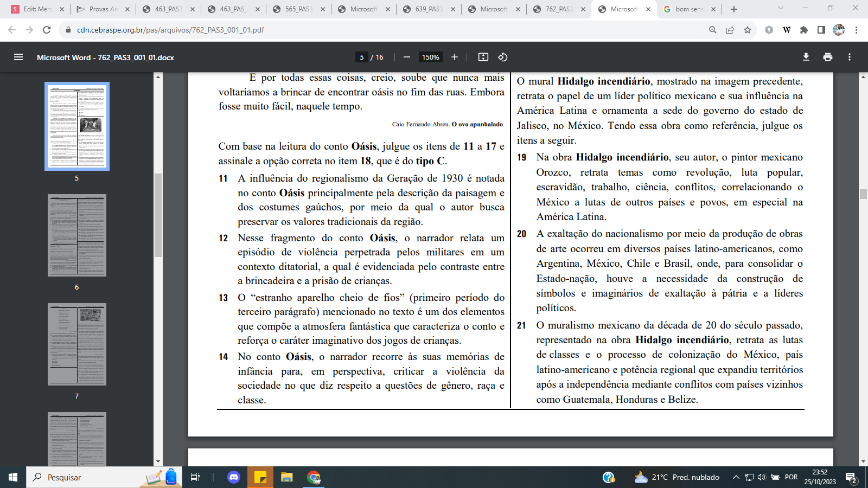Open the tab search chevron
Image resolution: width=868 pixels, height=488 pixels.
tap(781, 8)
